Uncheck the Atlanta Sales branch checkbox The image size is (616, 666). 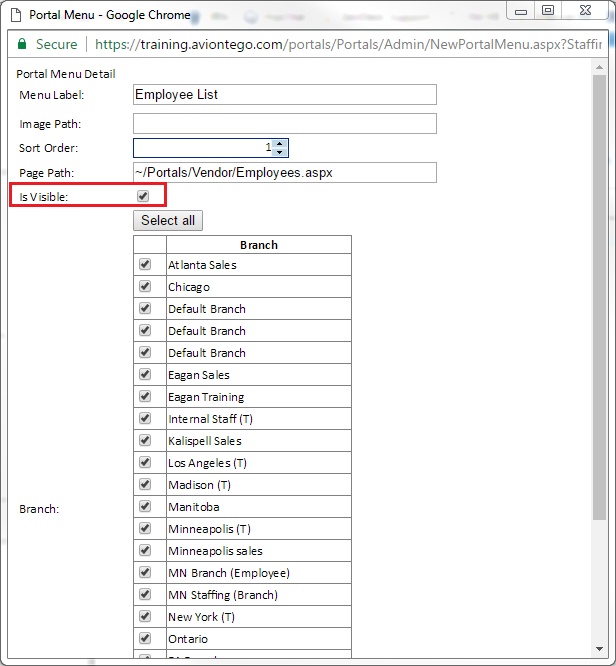tap(145, 264)
